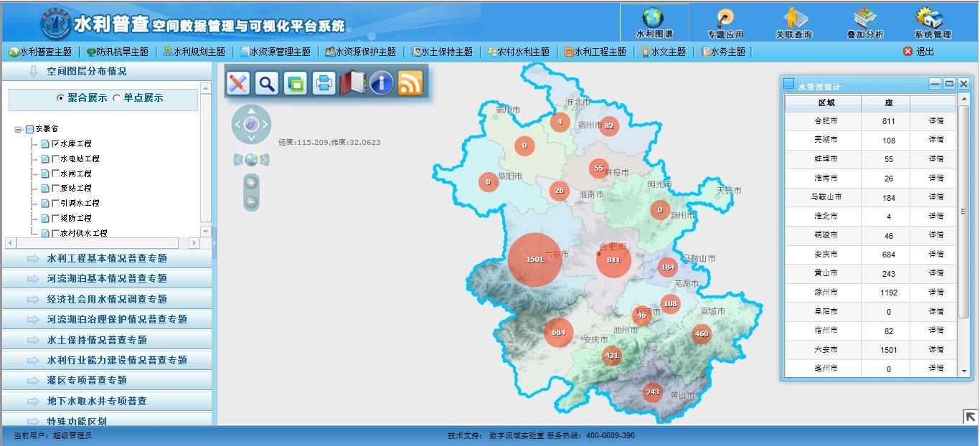Screen dimensions: 980x446
Task: Click the 水资源统计 panel vertical scrollbar
Action: point(963,212)
